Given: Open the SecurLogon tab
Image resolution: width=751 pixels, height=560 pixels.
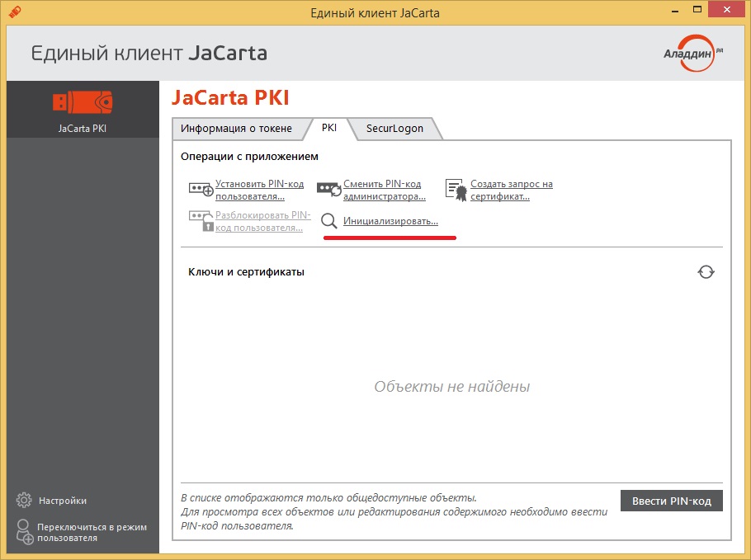Looking at the screenshot, I should [x=394, y=129].
